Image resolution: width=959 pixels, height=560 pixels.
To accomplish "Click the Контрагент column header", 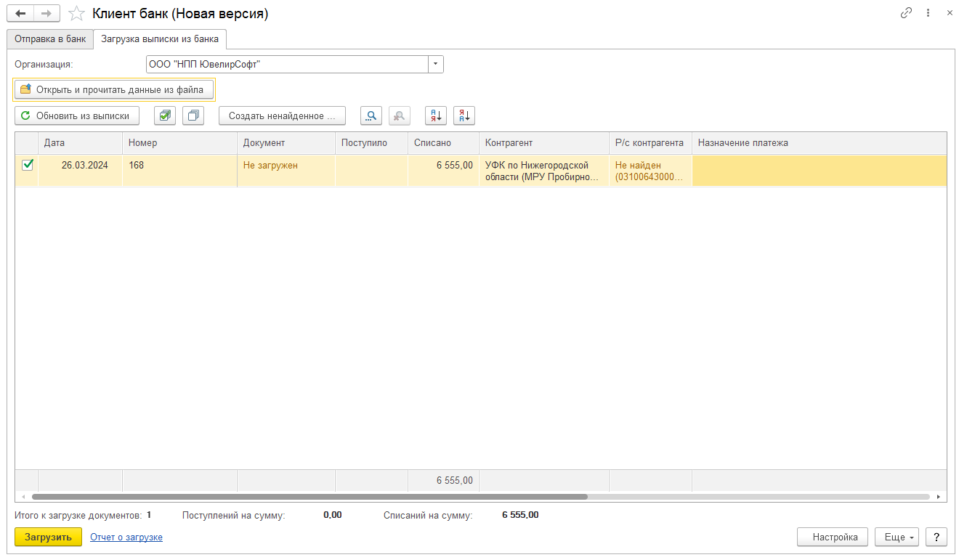I will [544, 142].
